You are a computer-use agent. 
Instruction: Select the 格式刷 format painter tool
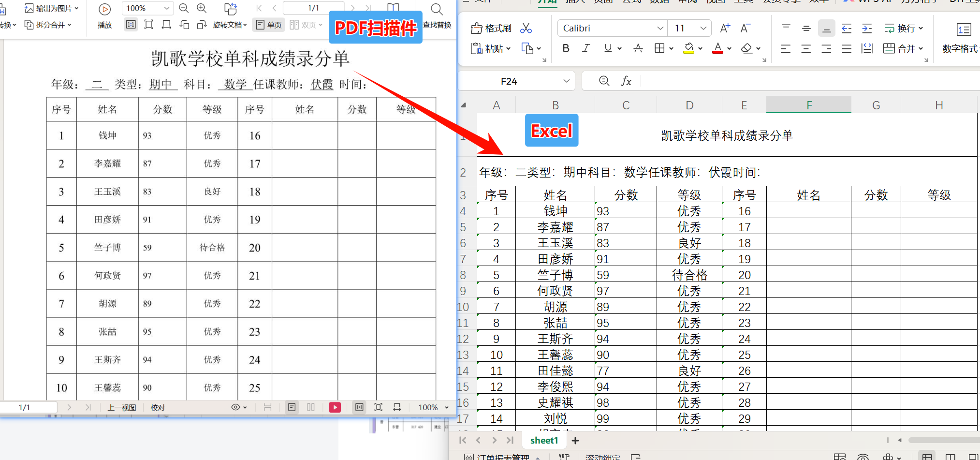point(490,28)
